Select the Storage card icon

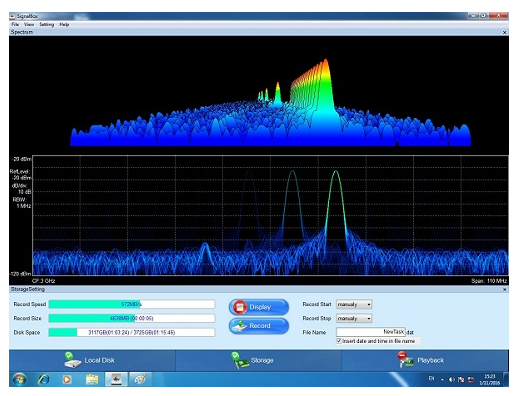tap(240, 360)
